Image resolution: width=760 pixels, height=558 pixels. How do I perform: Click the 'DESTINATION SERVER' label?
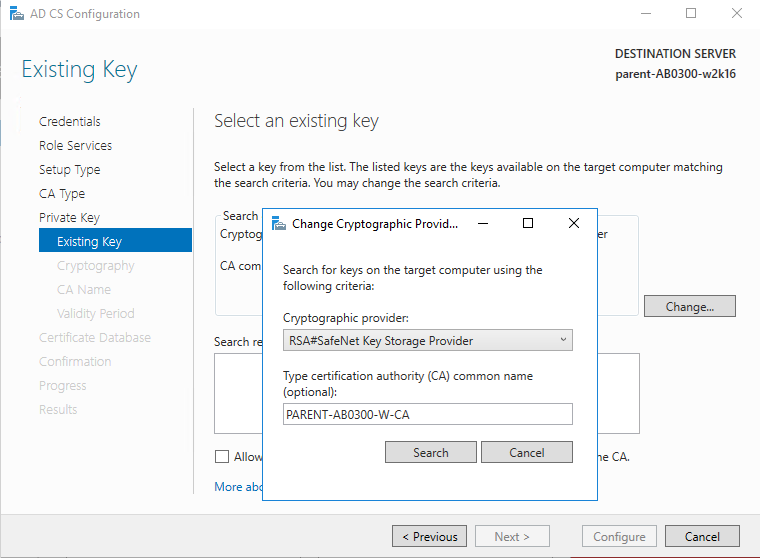tap(676, 54)
